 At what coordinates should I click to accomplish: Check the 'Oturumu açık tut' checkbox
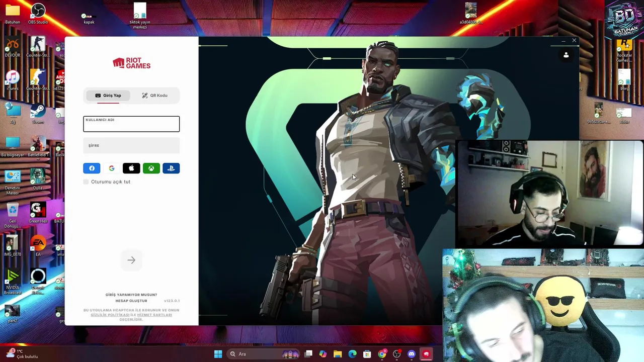(86, 182)
